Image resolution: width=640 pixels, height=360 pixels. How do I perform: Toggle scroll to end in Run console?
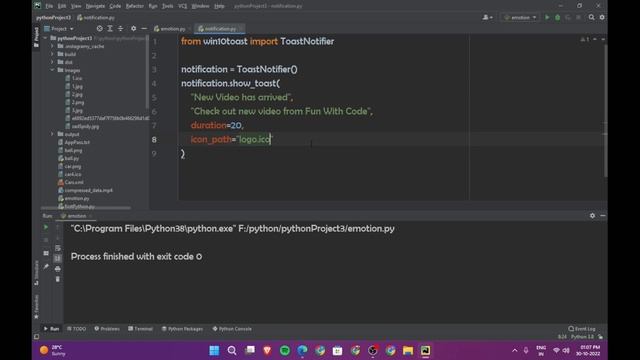click(x=58, y=258)
